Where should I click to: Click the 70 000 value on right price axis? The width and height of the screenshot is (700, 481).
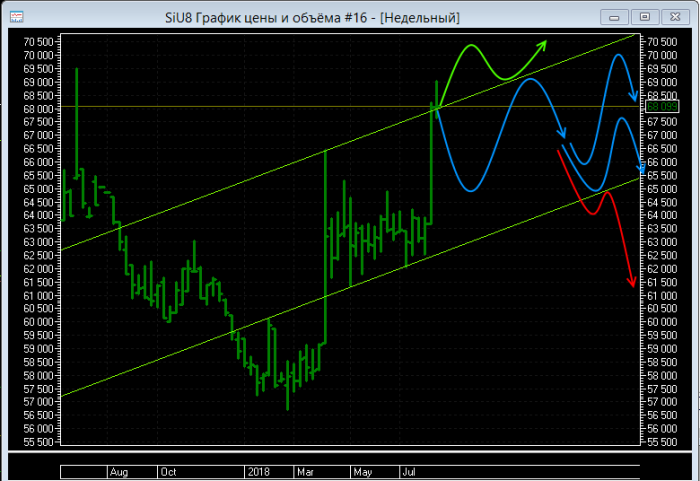click(x=662, y=55)
